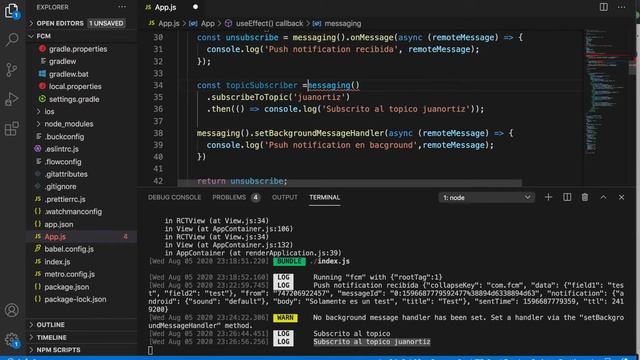Open metro.config.js file
Image resolution: width=640 pixels, height=360 pixels.
coord(69,274)
